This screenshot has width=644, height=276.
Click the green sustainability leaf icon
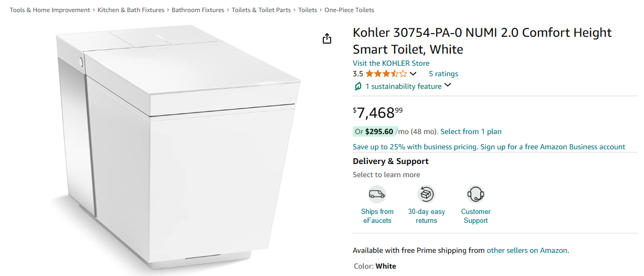click(x=358, y=86)
